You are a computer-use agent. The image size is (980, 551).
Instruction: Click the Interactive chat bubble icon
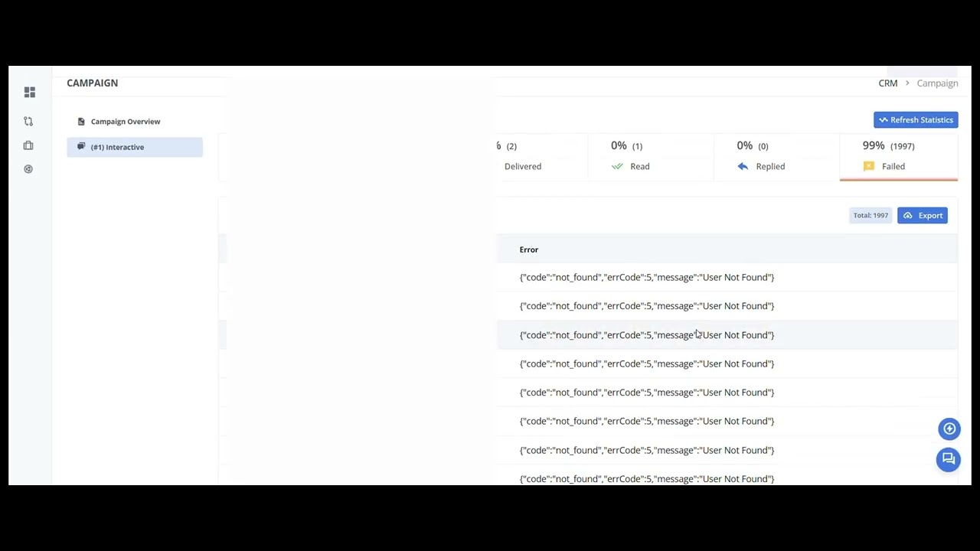81,147
